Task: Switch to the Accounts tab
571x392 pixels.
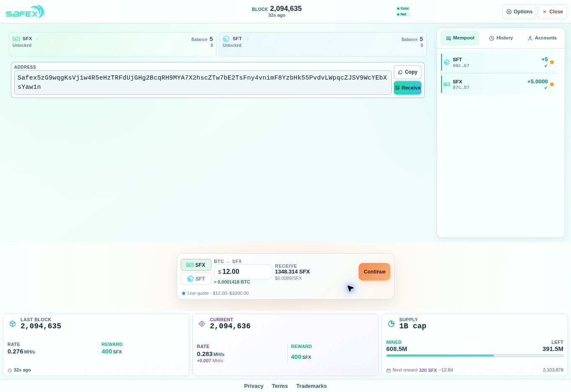Action: point(542,38)
